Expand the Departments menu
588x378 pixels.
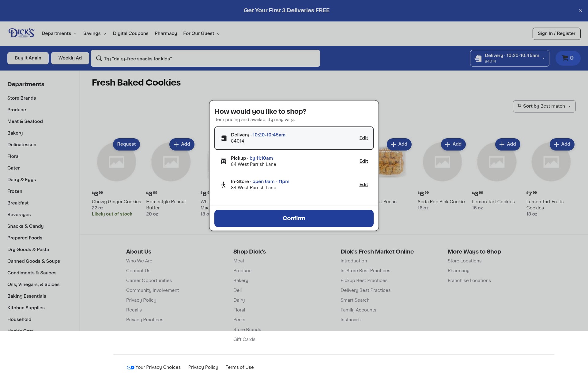click(x=59, y=33)
